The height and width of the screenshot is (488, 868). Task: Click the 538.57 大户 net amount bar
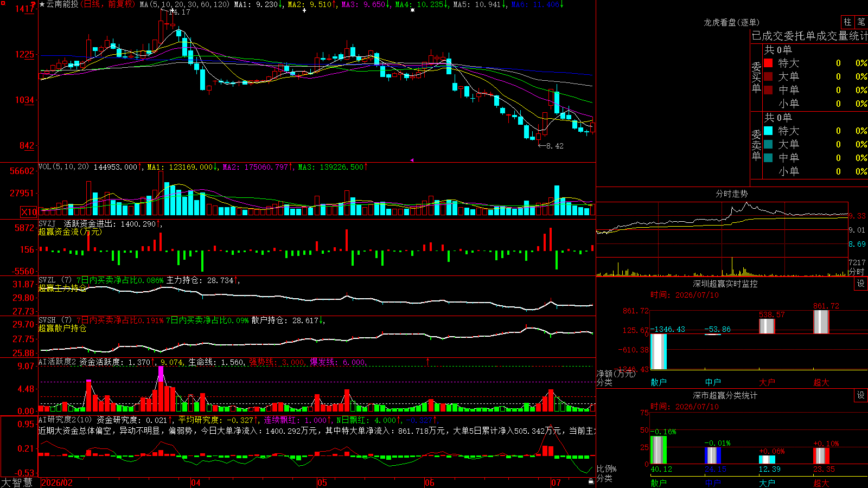pyautogui.click(x=767, y=326)
